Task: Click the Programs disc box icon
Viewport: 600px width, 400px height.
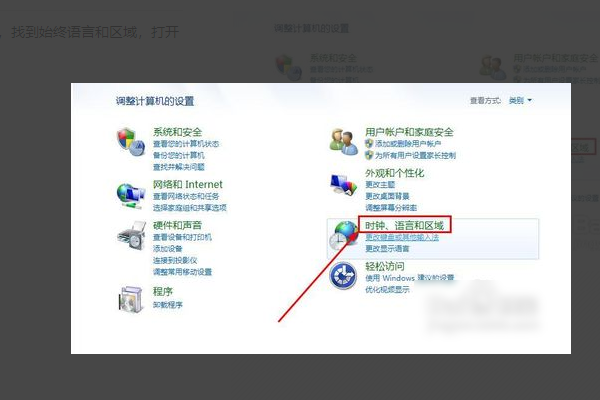Action: point(131,299)
